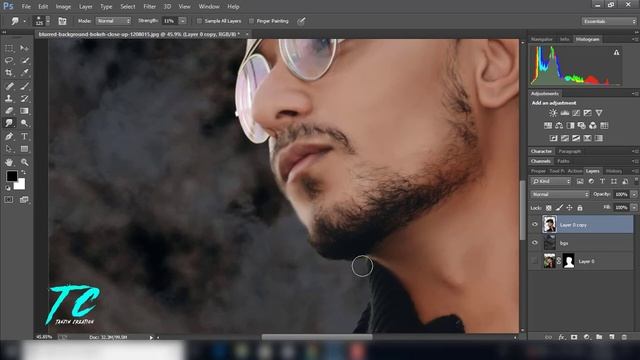
Task: Open the layer filter Kind dropdown
Action: (551, 181)
